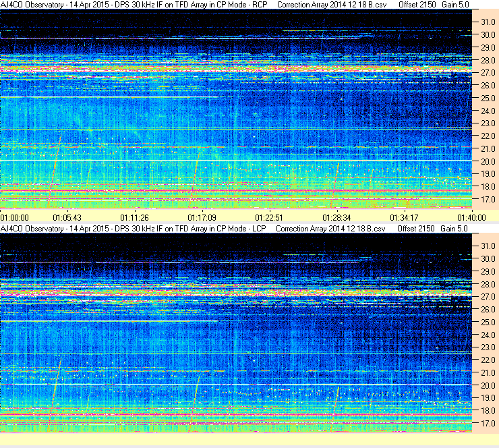
Task: Select Correction Array text in RCP header
Action: click(x=332, y=5)
